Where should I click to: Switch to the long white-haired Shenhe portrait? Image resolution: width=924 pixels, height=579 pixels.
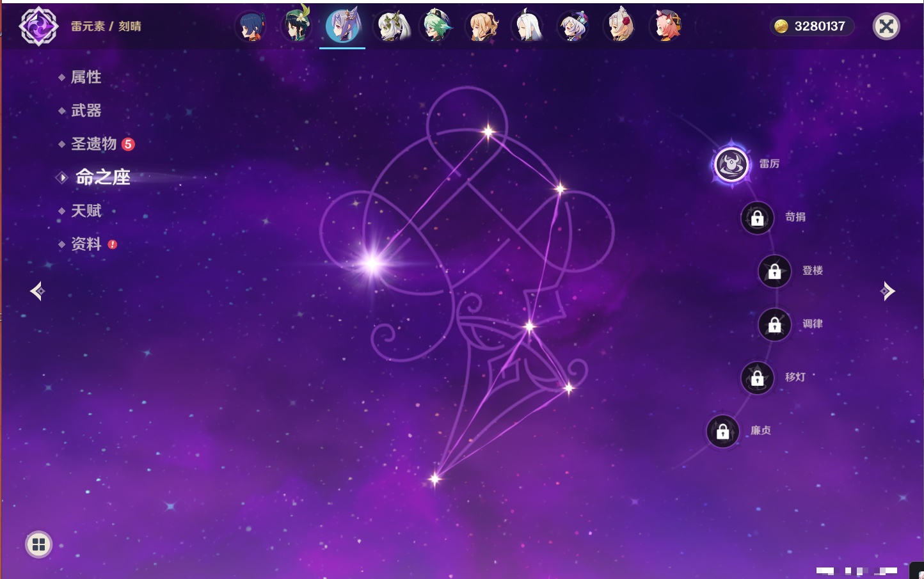529,27
